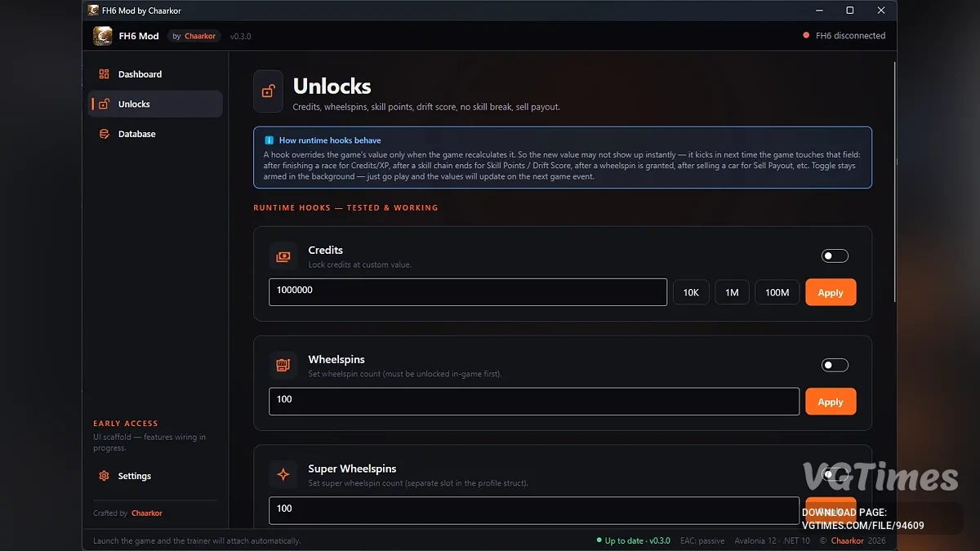Click the RUNTIME HOOKS — TESTED & WORKING heading
This screenshot has height=551, width=980.
tap(345, 208)
